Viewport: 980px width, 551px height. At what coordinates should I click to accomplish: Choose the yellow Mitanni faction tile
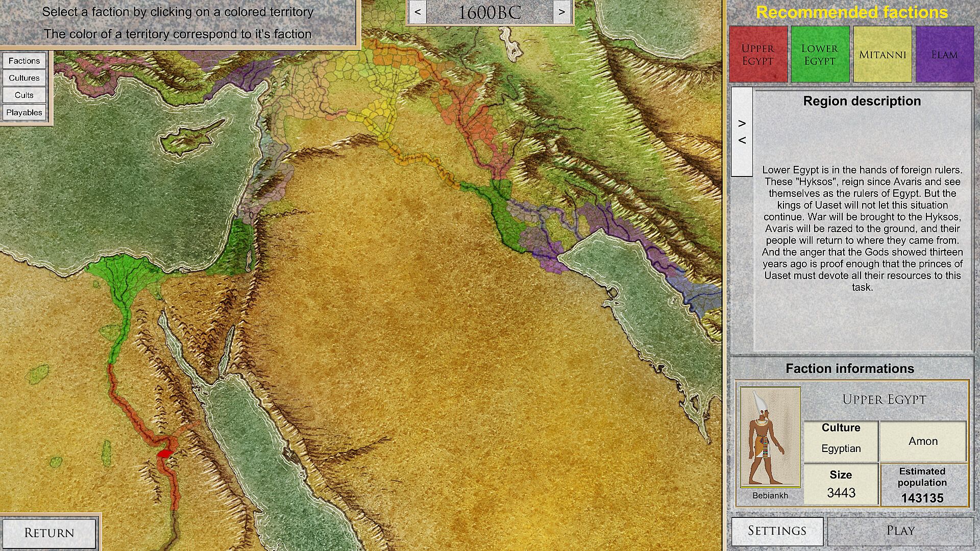coord(883,55)
